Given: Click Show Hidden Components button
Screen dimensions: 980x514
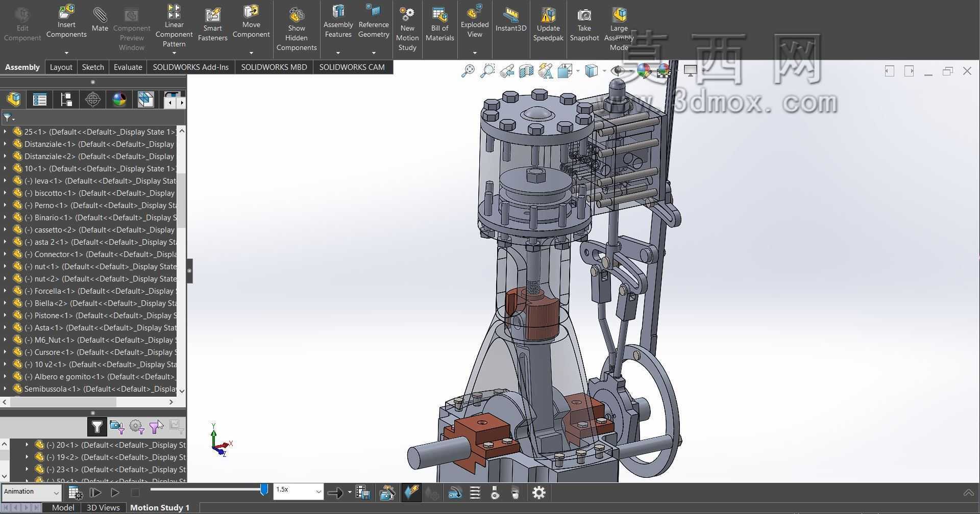Looking at the screenshot, I should pos(297,29).
